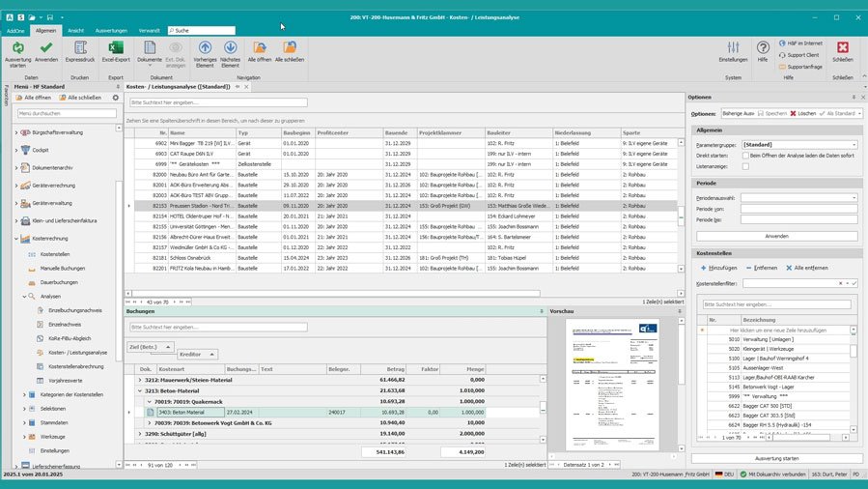Click the Anwenden checkmark icon in ribbon
Screen dimensions: 868x489
[46, 48]
